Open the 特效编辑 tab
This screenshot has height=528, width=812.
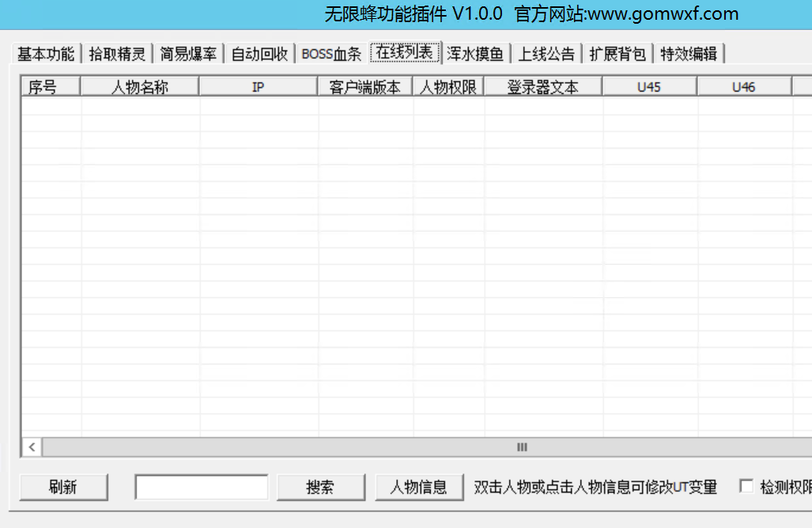[x=689, y=54]
